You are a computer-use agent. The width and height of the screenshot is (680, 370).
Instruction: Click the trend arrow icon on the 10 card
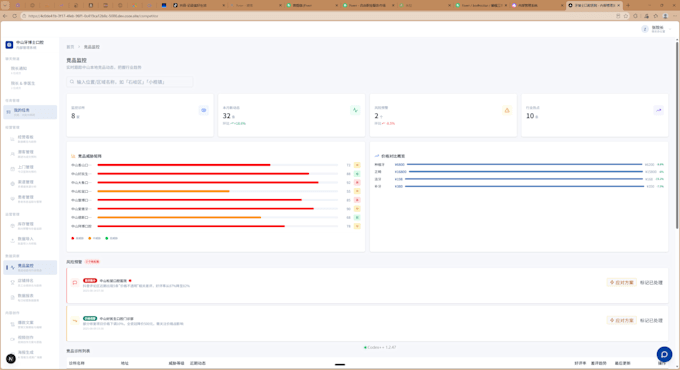[658, 110]
